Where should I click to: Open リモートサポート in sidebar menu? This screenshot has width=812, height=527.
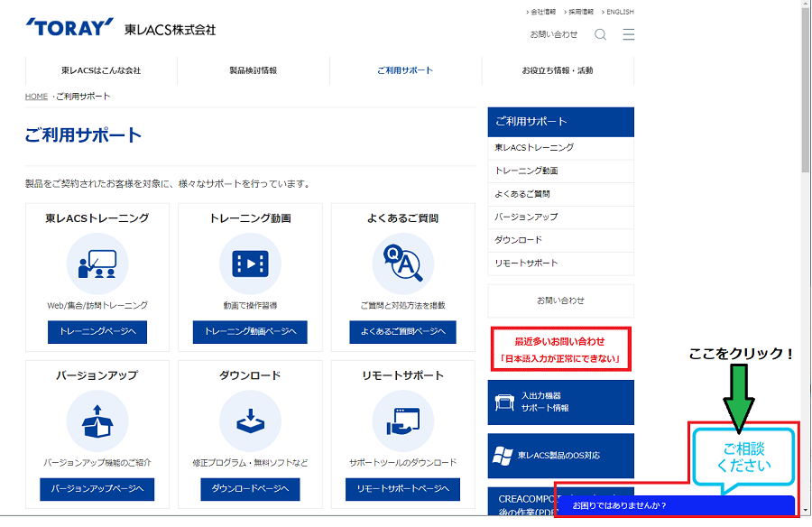pos(561,263)
